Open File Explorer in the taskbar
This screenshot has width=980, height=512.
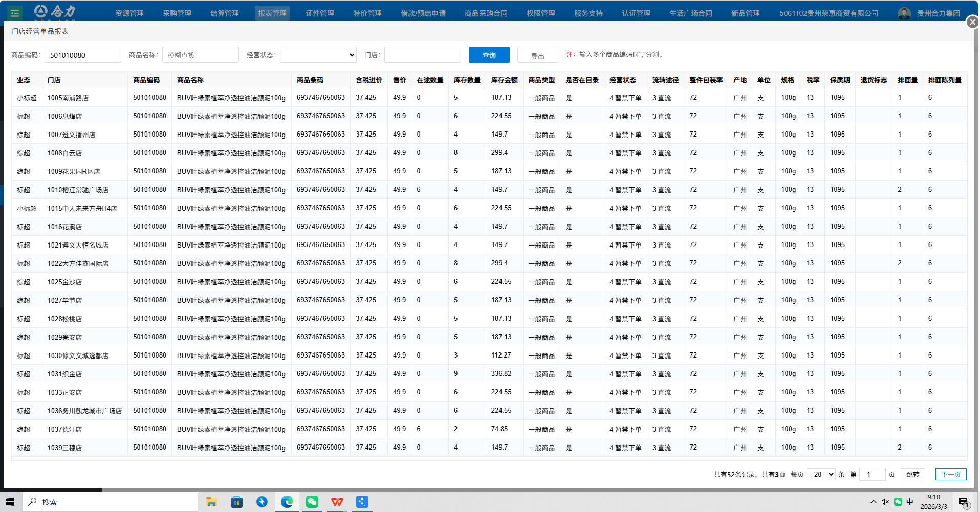(211, 502)
